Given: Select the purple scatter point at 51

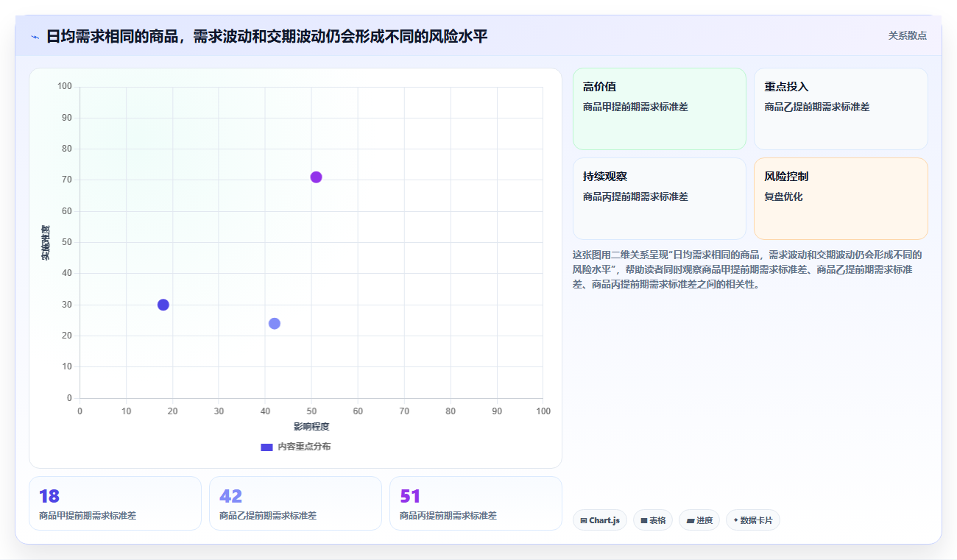Looking at the screenshot, I should pyautogui.click(x=316, y=177).
